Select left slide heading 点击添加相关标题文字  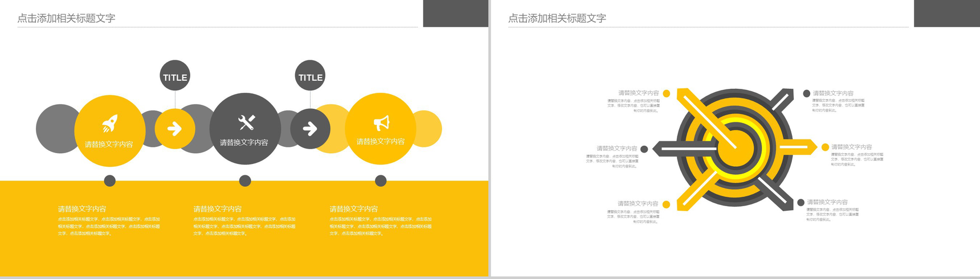coord(66,18)
